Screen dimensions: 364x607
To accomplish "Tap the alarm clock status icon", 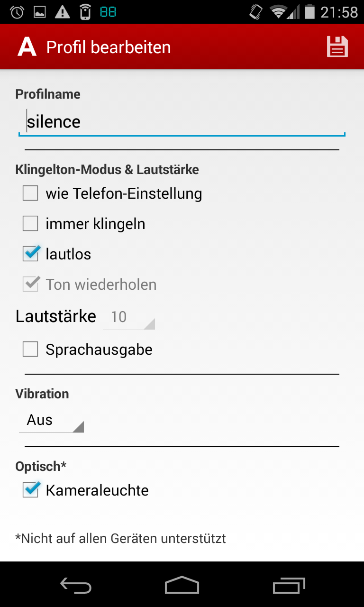I will coord(17,12).
